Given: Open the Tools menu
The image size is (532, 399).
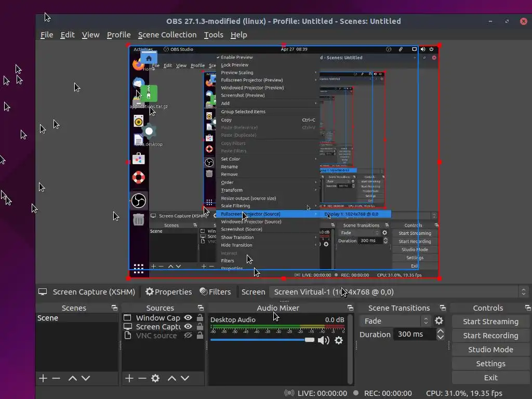Looking at the screenshot, I should 214,35.
